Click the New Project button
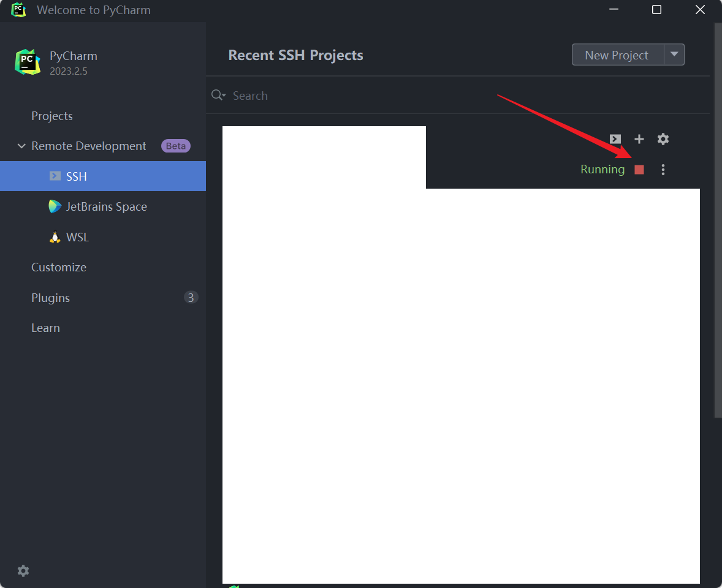Image resolution: width=722 pixels, height=588 pixels. [618, 55]
